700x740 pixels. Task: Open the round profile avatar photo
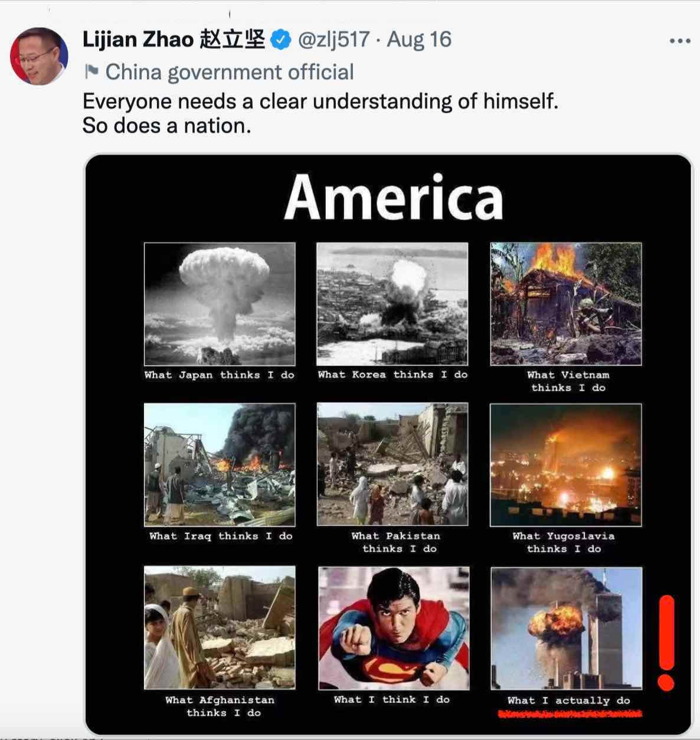click(x=39, y=57)
